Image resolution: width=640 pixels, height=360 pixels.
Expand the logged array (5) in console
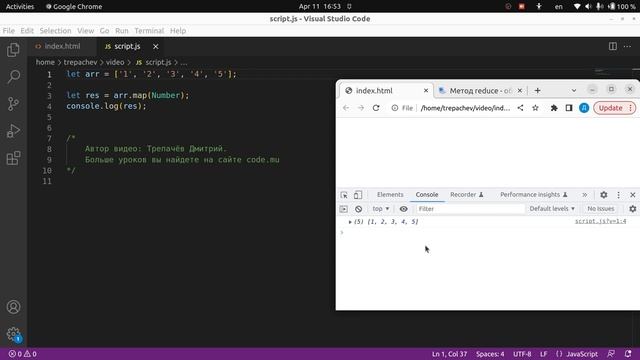[x=350, y=222]
